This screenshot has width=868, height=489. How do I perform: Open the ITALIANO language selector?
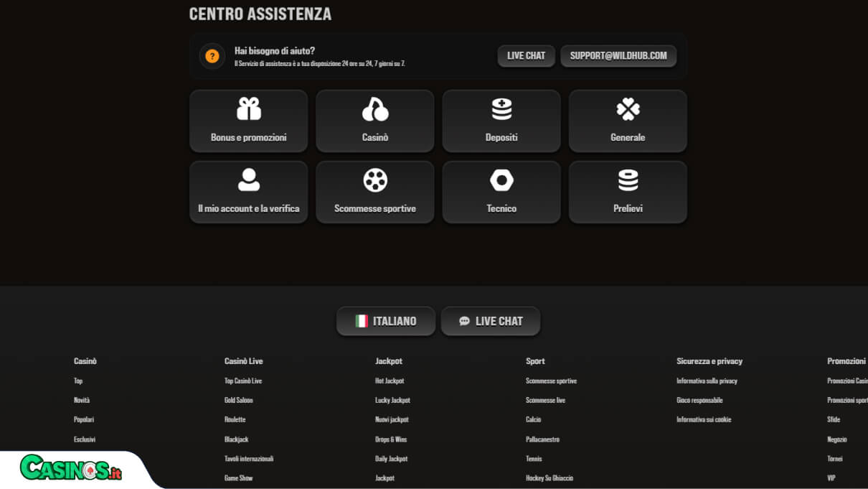(386, 321)
